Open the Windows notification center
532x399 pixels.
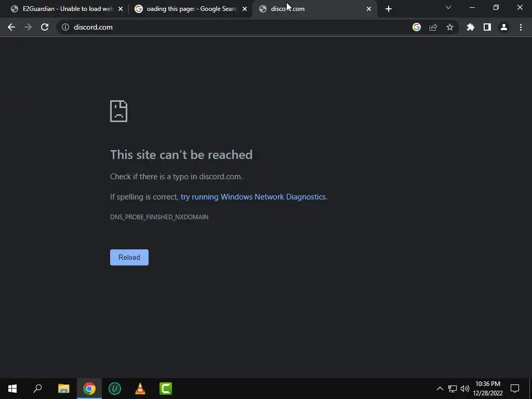[x=515, y=389]
